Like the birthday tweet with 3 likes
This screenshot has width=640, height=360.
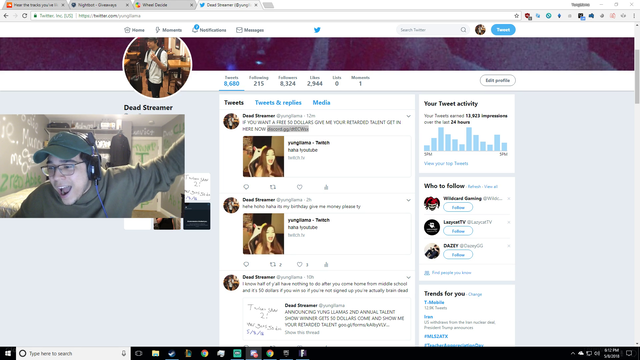point(302,264)
